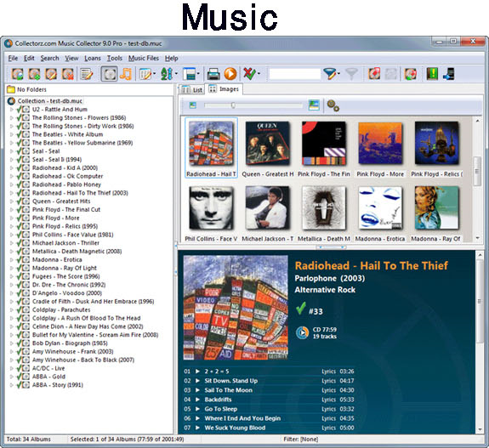Open the Select Columns icon in toolbar
Image resolution: width=489 pixels, height=448 pixels.
coord(145,74)
